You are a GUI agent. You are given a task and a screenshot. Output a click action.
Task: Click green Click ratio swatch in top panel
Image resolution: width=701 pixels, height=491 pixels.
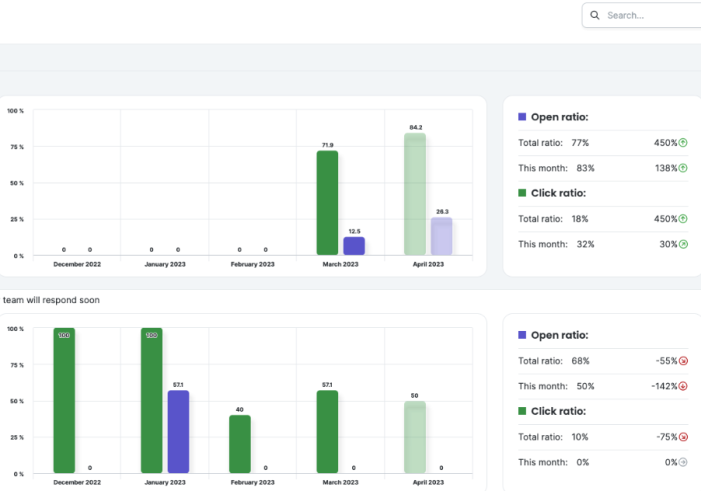click(522, 193)
